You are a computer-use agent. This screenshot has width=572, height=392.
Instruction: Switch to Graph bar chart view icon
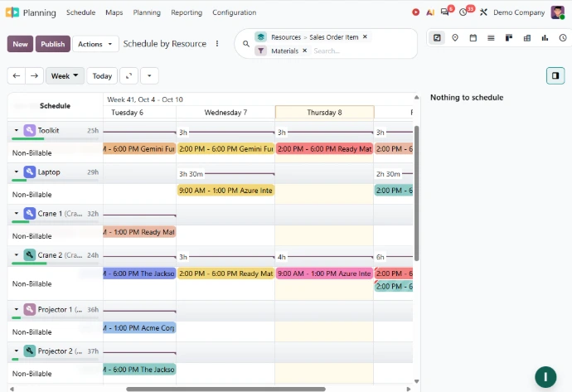545,37
